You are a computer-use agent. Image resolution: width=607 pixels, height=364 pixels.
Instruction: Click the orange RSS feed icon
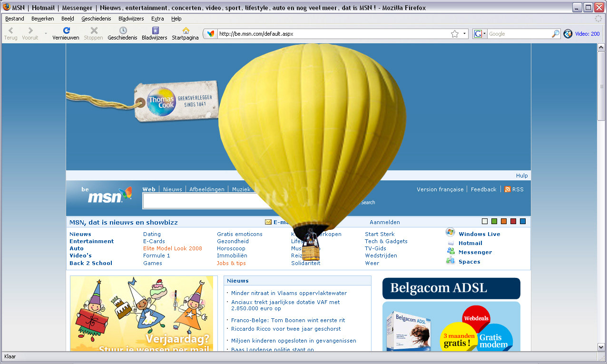pyautogui.click(x=507, y=189)
